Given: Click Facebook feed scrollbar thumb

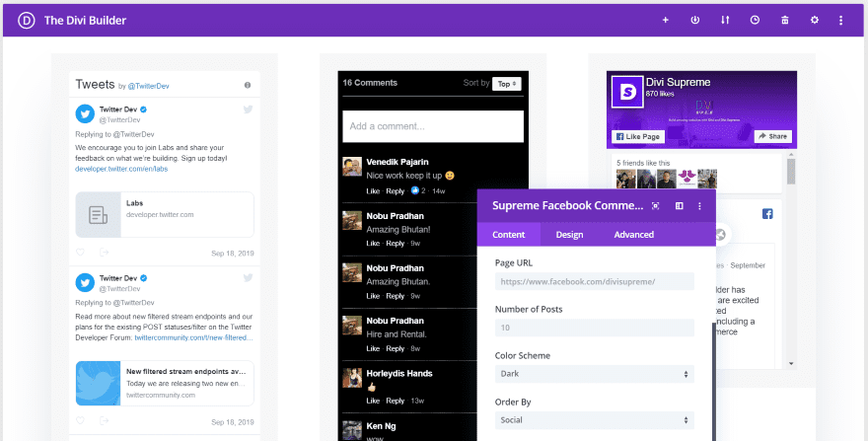Looking at the screenshot, I should [791, 172].
